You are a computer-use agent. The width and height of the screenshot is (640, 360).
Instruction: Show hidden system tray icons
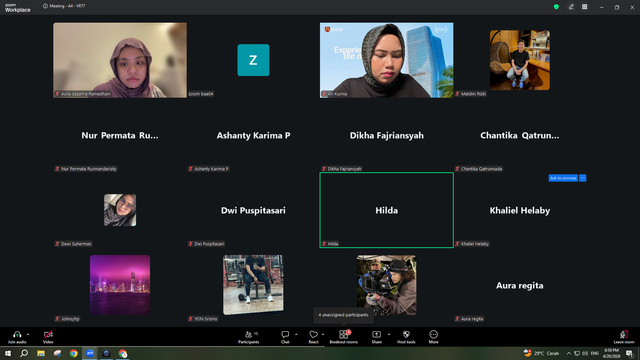(x=569, y=353)
